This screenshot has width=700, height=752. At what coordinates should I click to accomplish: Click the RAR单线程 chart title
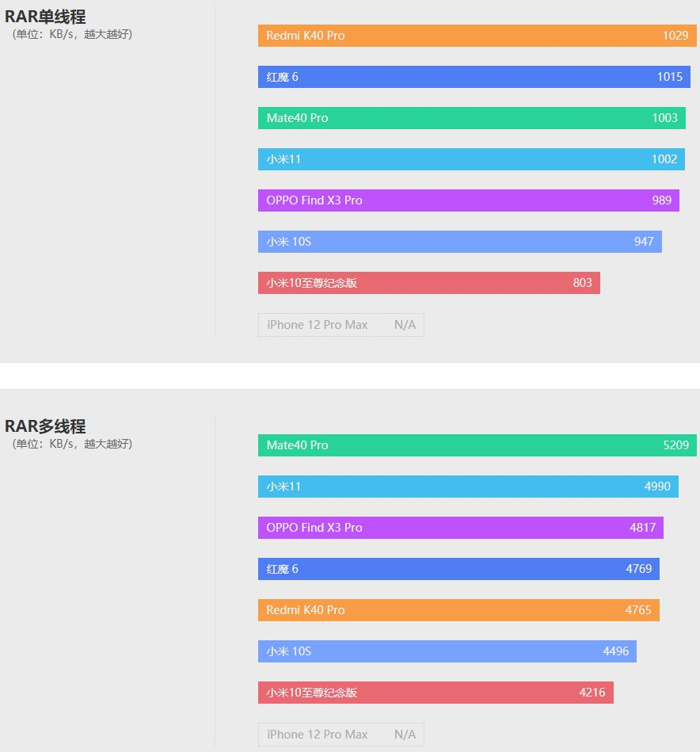(x=45, y=17)
